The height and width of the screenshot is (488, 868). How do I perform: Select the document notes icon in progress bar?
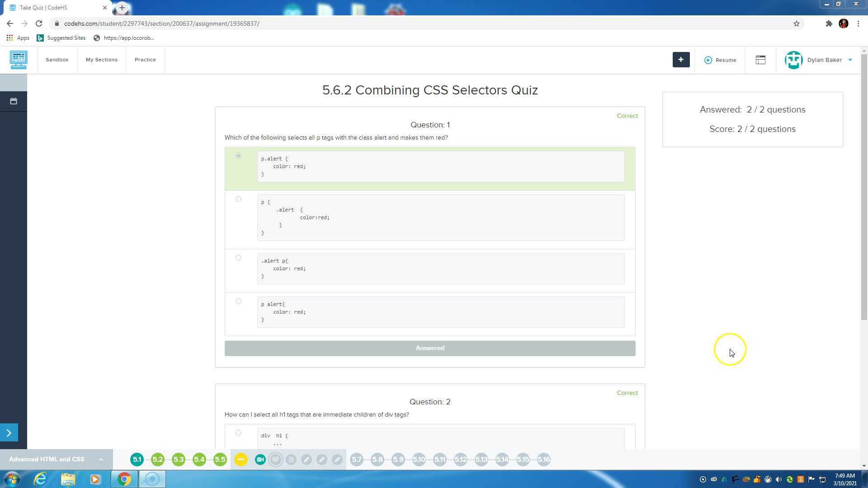(291, 459)
